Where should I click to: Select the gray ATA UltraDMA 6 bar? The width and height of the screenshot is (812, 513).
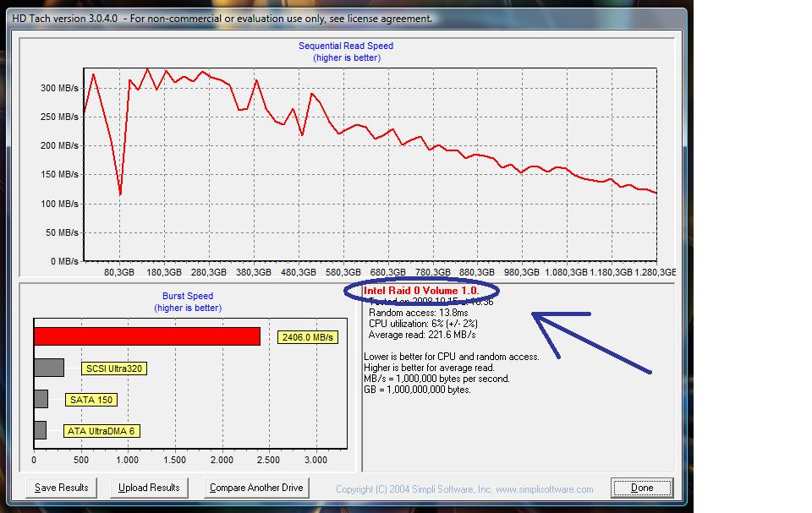pos(40,430)
